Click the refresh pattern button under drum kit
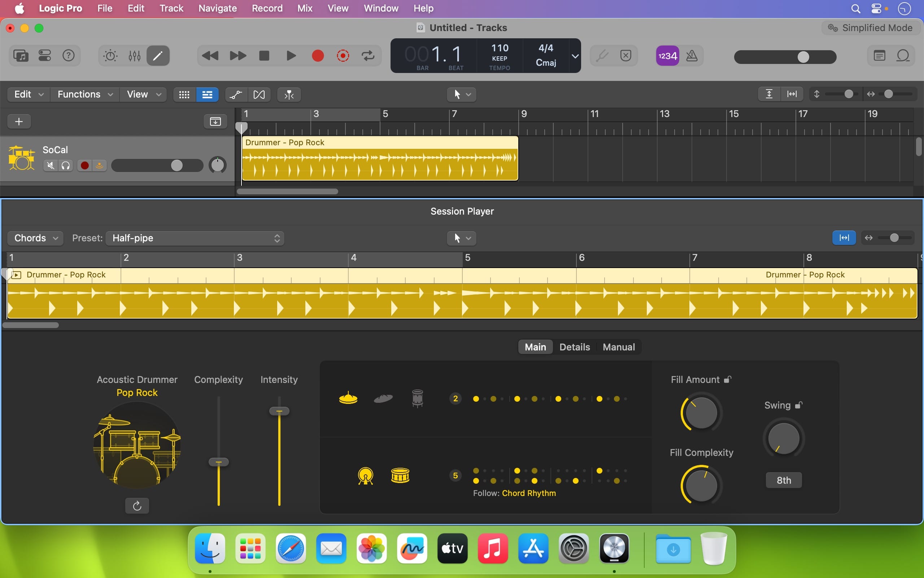This screenshot has width=924, height=578. (137, 506)
